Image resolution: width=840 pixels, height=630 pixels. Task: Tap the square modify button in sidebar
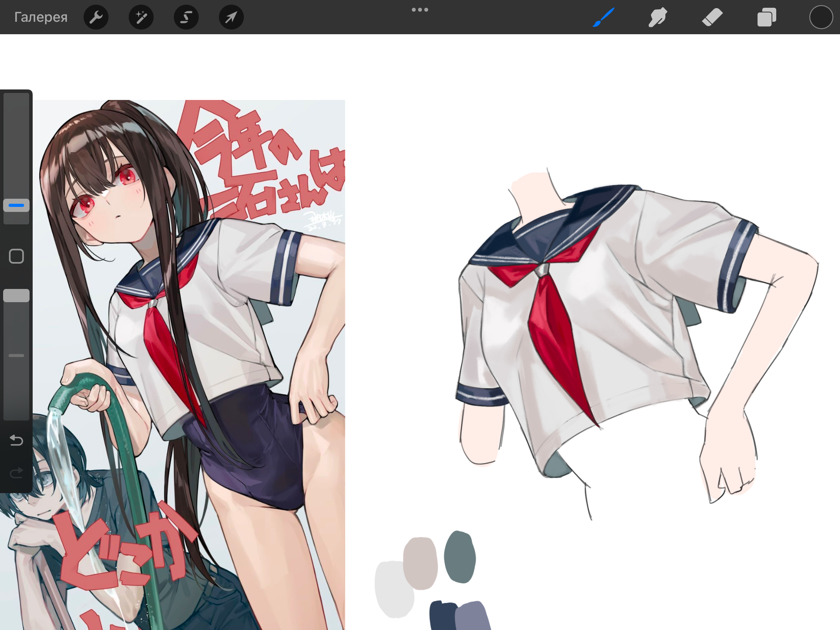pyautogui.click(x=16, y=256)
